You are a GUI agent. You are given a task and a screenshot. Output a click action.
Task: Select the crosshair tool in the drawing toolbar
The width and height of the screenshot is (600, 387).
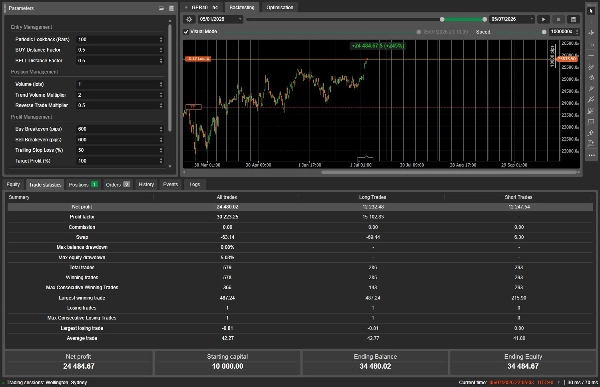[591, 33]
